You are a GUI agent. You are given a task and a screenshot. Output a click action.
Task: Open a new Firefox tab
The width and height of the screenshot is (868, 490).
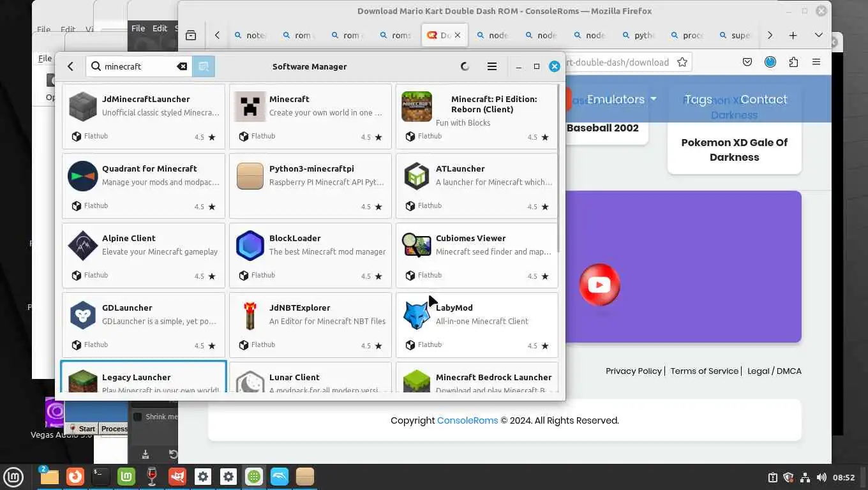(793, 35)
